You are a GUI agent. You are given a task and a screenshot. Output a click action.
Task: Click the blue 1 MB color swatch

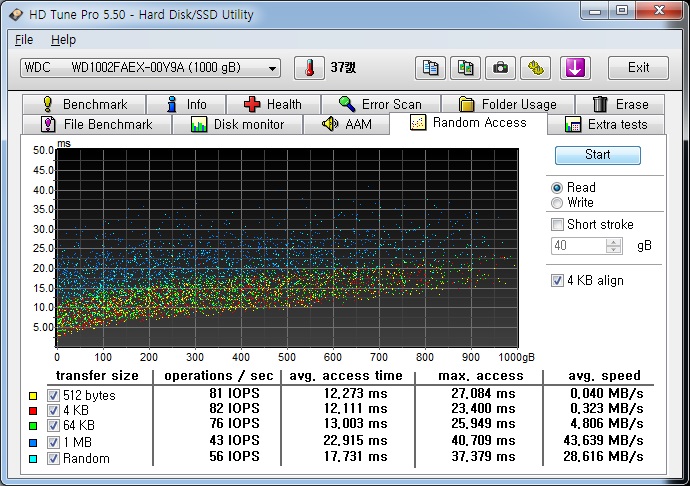tap(33, 442)
